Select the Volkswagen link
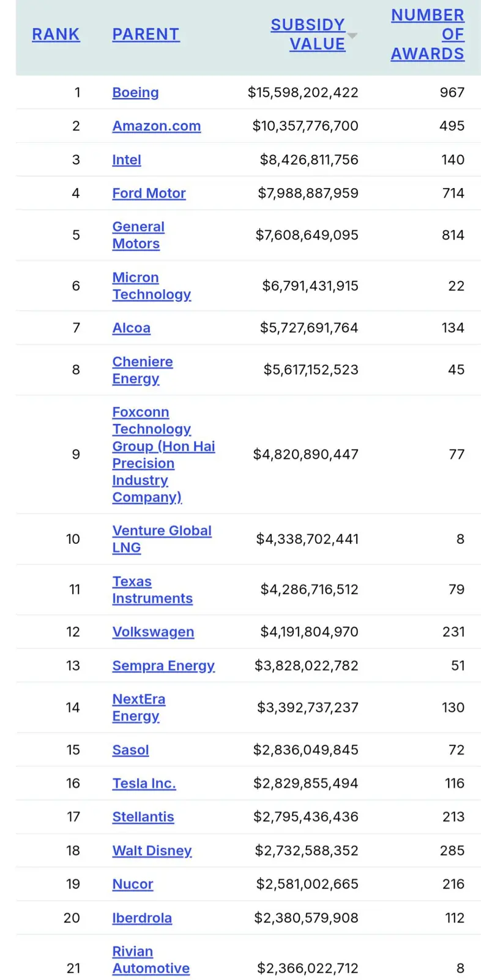Image resolution: width=481 pixels, height=980 pixels. point(153,632)
